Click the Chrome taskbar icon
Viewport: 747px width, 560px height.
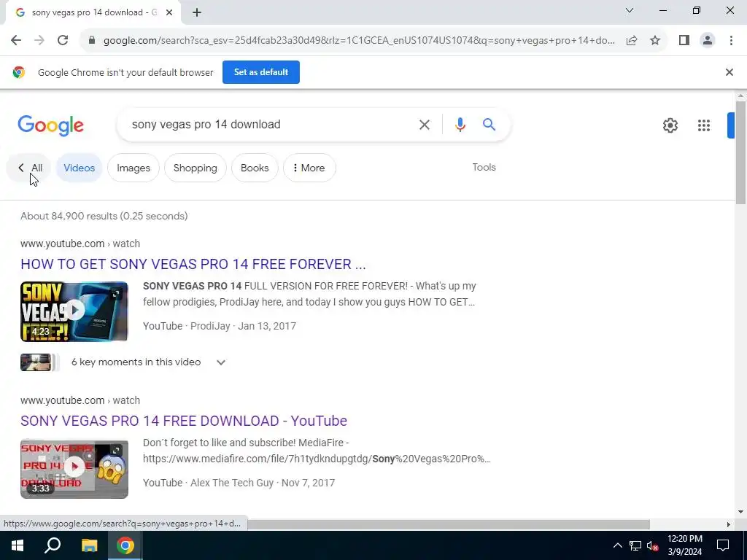[125, 545]
